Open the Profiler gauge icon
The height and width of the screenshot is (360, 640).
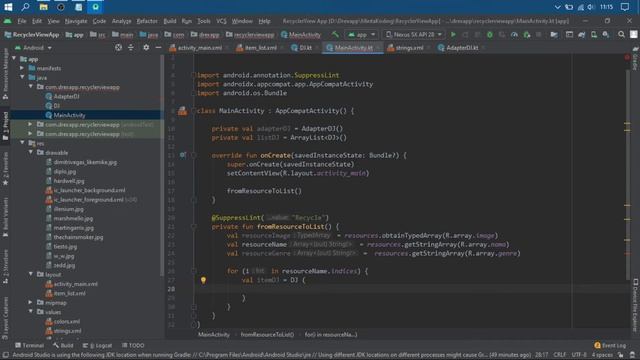click(514, 35)
